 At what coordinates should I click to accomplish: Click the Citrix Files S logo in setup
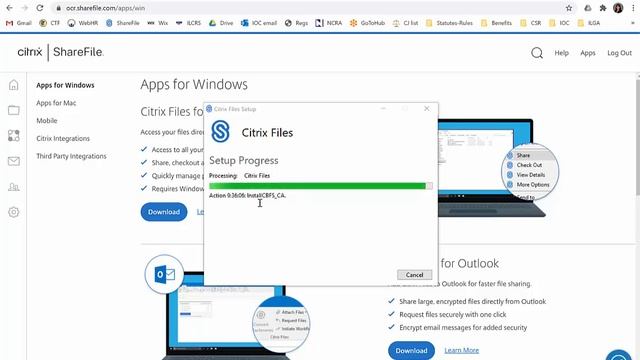(x=220, y=131)
